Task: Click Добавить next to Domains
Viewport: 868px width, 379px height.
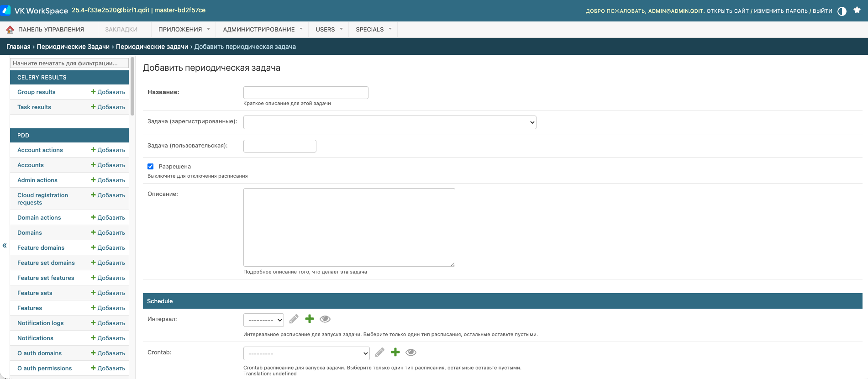Action: 108,233
